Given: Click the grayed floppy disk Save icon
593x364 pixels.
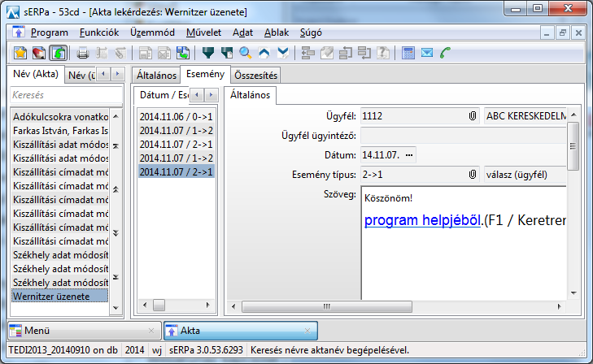Looking at the screenshot, I should tap(146, 53).
